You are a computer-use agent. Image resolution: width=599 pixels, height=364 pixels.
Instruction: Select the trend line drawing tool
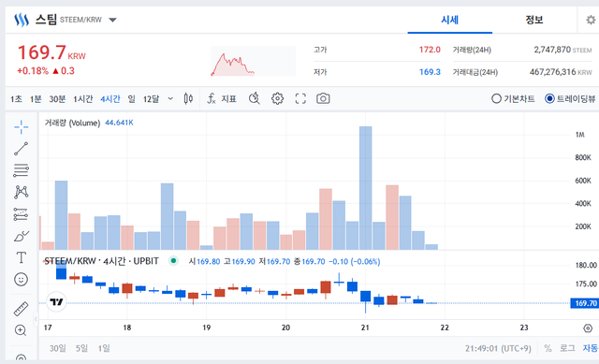pyautogui.click(x=21, y=149)
